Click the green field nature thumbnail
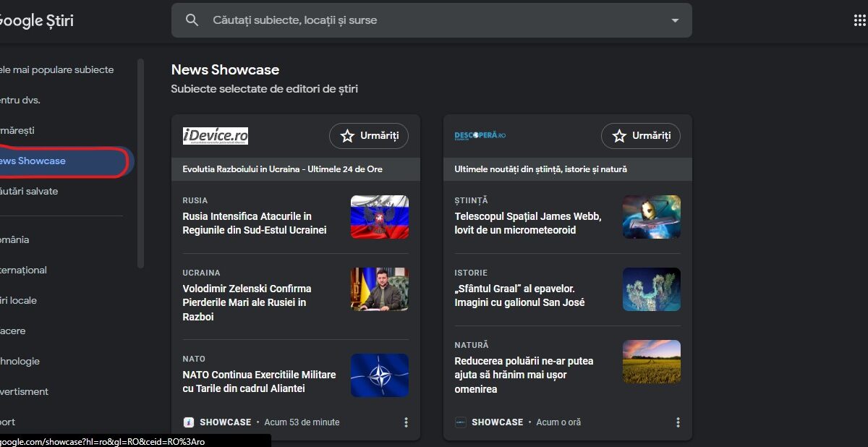This screenshot has height=447, width=868. tap(652, 362)
